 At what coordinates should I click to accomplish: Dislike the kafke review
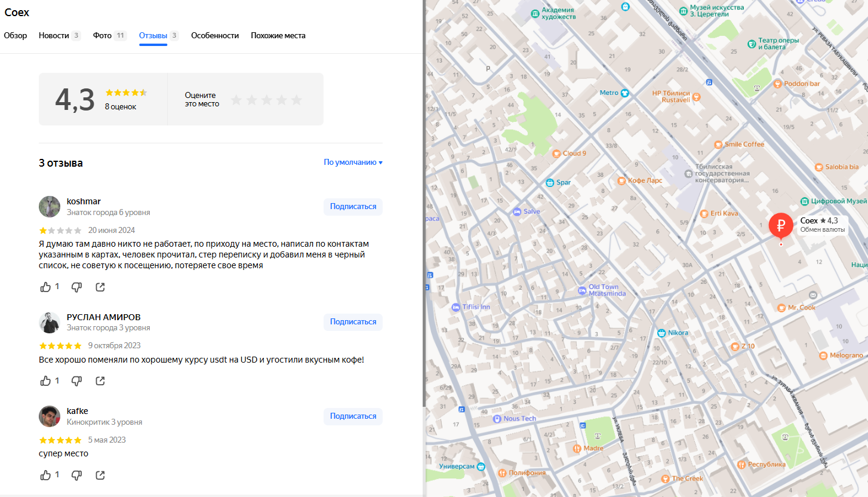(76, 475)
